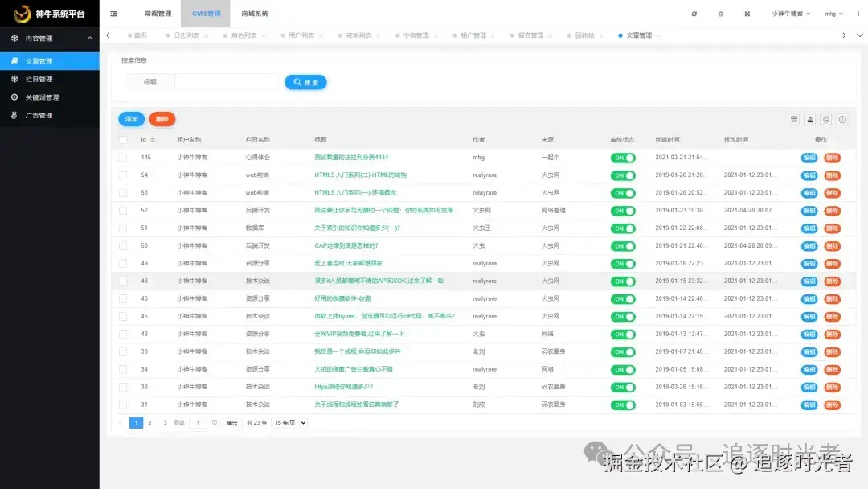
Task: Click 删除 button for row Id 54
Action: (x=832, y=175)
